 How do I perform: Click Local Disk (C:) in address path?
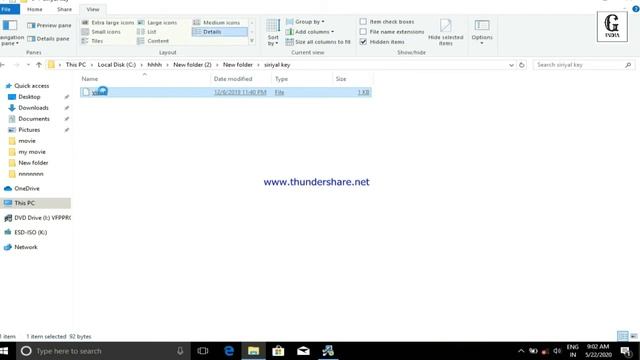116,65
